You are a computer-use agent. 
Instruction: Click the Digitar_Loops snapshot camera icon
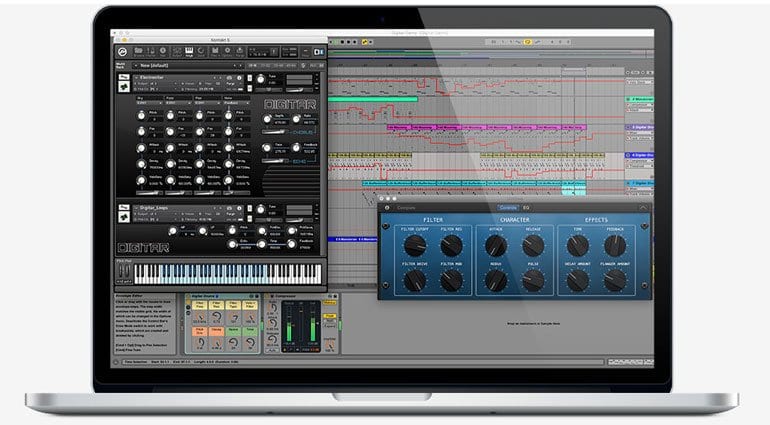pos(229,208)
